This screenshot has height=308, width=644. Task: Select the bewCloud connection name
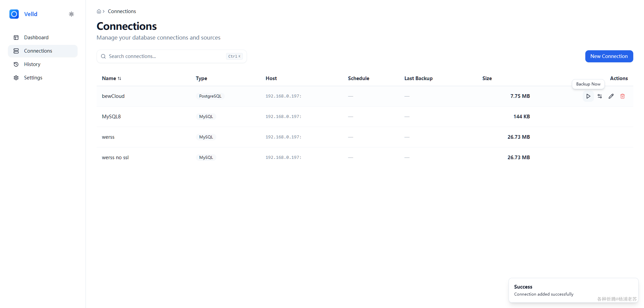pyautogui.click(x=113, y=96)
